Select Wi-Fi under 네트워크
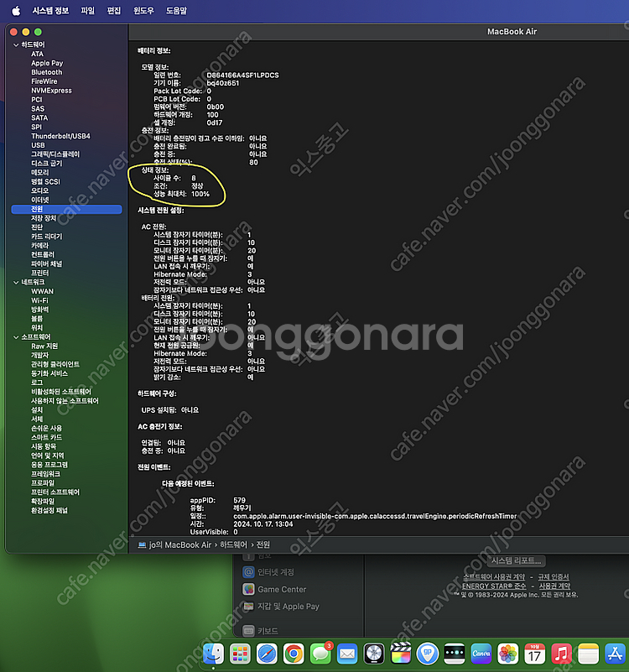 40,300
